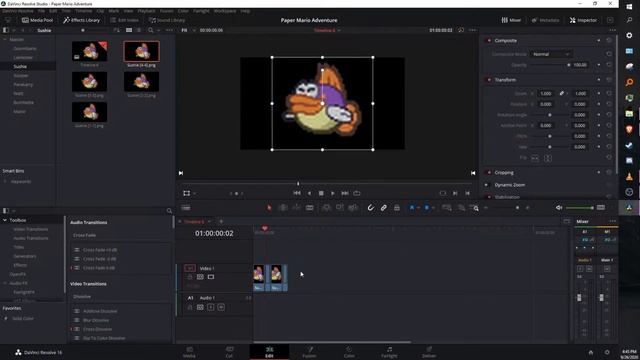Click the Effects Library search icon
Image resolution: width=640 pixels, height=360 pixels.
169,211
